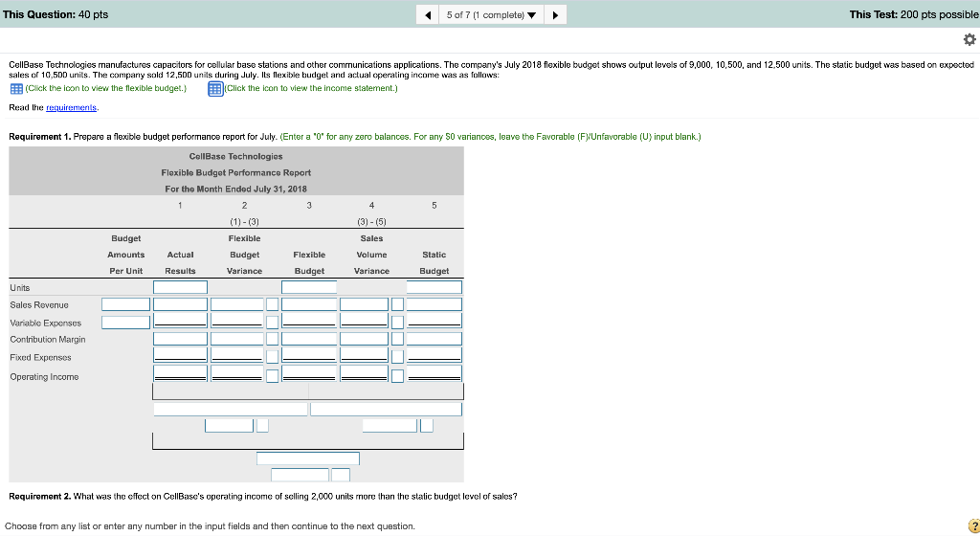Click Contribution Margin Flexible Budget Variance field
The width and height of the screenshot is (980, 536).
pyautogui.click(x=237, y=339)
